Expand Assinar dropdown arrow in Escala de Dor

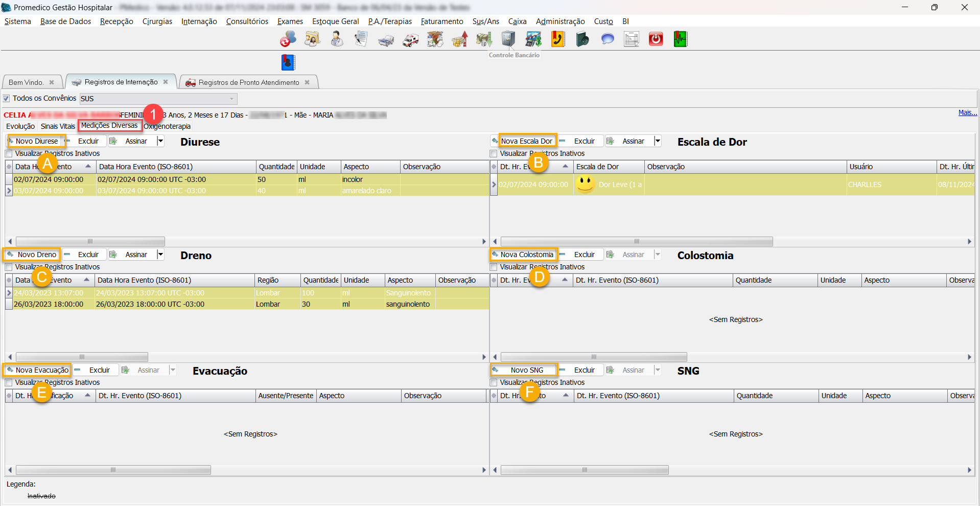coord(658,141)
